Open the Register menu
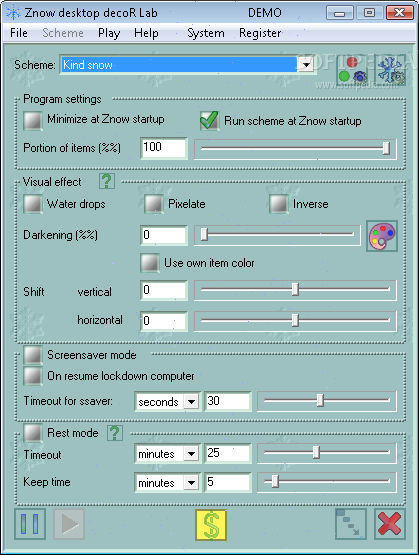Viewport: 419px width, 555px height. (x=260, y=33)
